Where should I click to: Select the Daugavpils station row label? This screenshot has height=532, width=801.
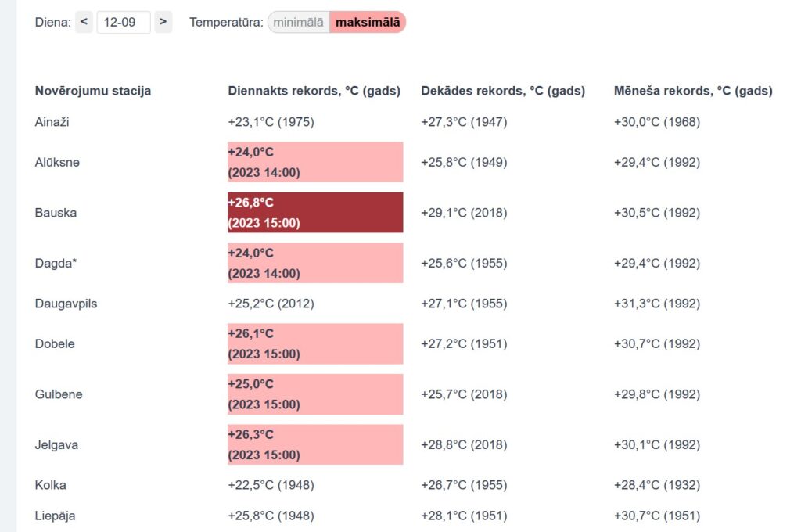[x=66, y=304]
